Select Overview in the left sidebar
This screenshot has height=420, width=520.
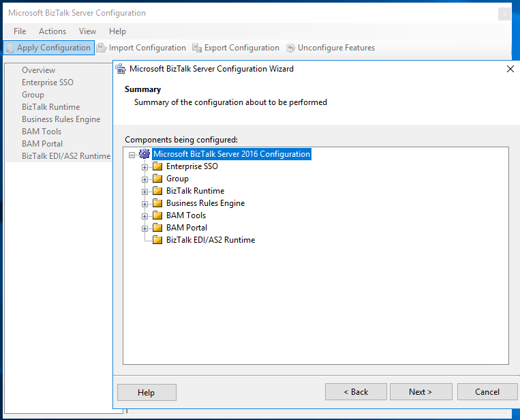[x=38, y=70]
